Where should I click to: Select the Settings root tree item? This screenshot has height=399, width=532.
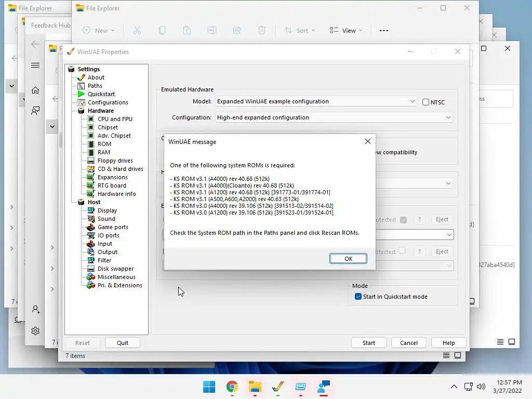pyautogui.click(x=88, y=69)
